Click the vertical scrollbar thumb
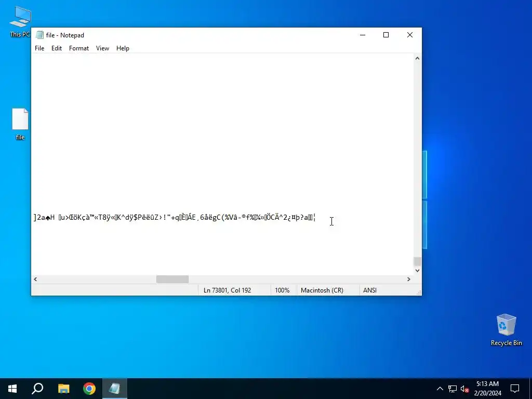 [417, 262]
